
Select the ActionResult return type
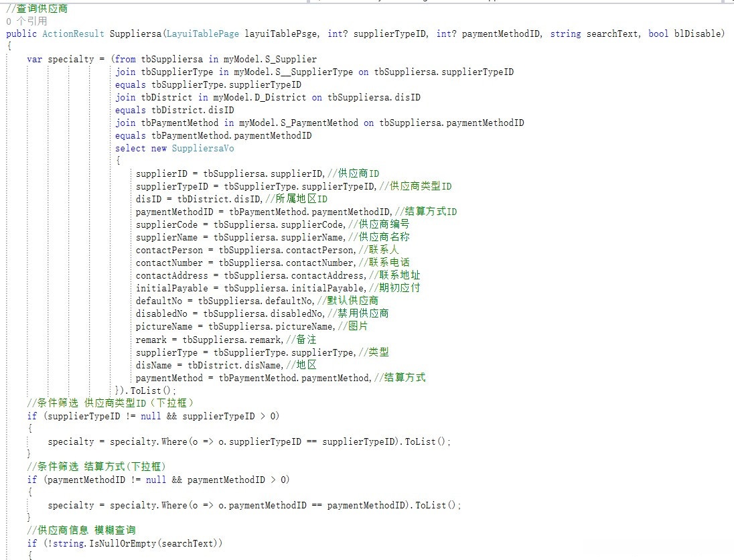[x=73, y=33]
